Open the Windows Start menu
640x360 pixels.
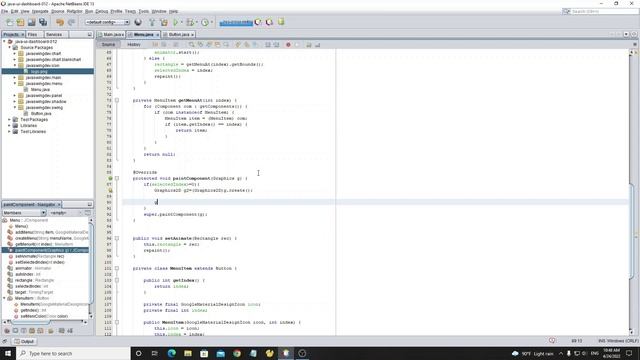click(x=8, y=353)
